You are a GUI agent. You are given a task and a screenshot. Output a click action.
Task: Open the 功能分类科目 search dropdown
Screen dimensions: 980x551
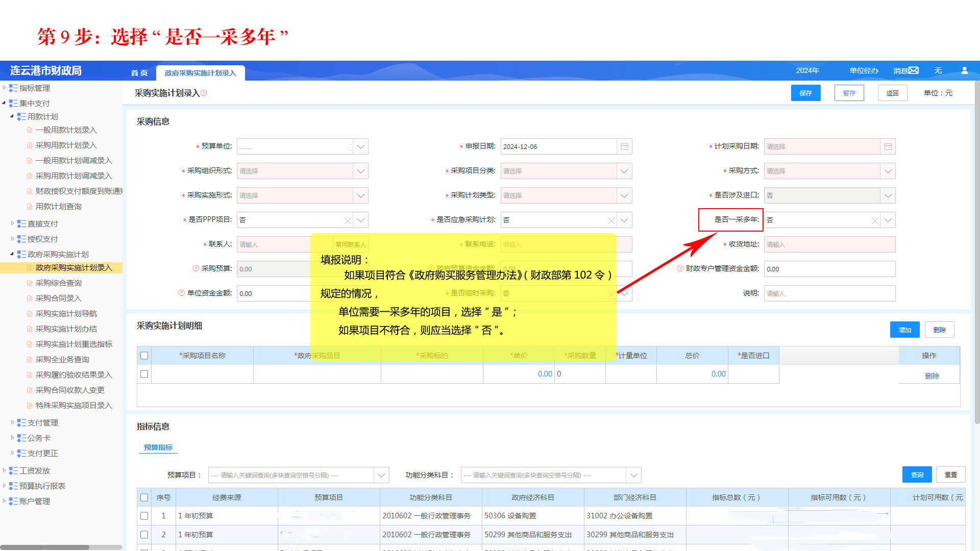[633, 475]
